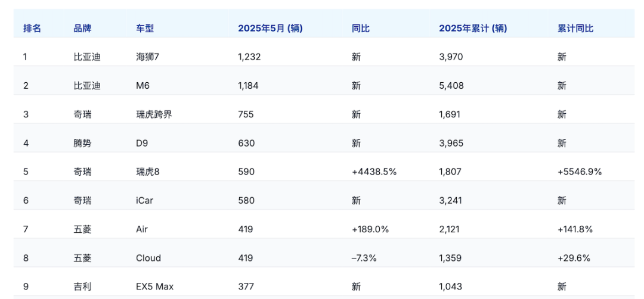Select the Cloud model cell

point(148,258)
